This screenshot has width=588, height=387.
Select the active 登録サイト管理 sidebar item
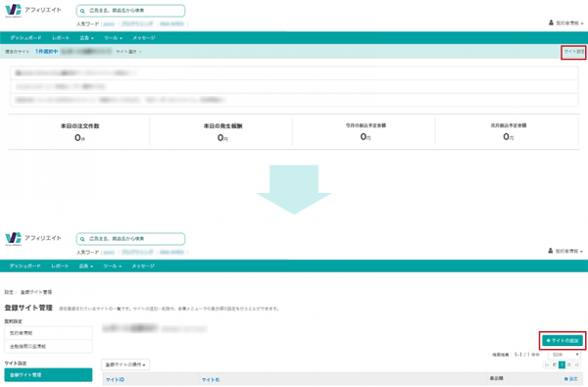click(48, 375)
